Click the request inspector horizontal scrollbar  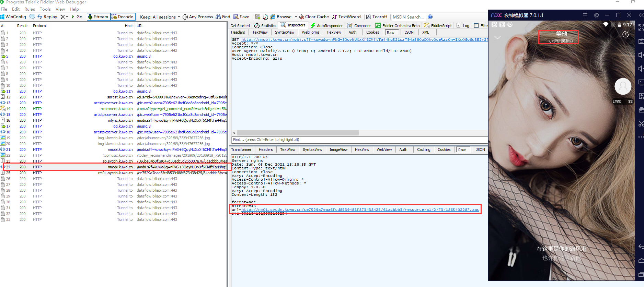298,133
